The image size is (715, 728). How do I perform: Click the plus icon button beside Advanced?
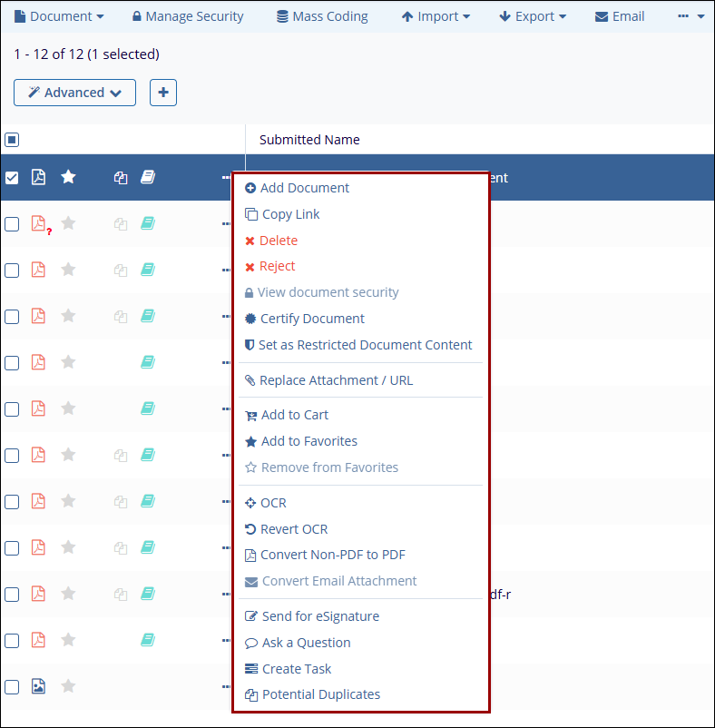163,93
